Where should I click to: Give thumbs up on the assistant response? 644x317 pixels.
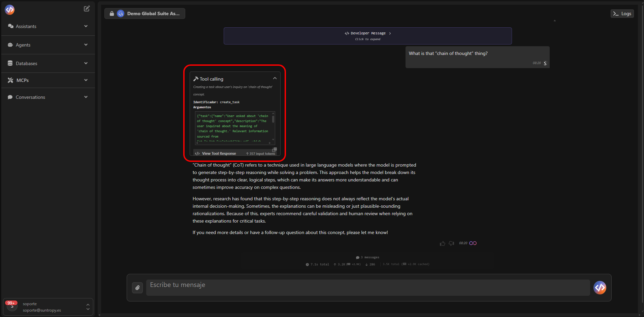(x=443, y=243)
